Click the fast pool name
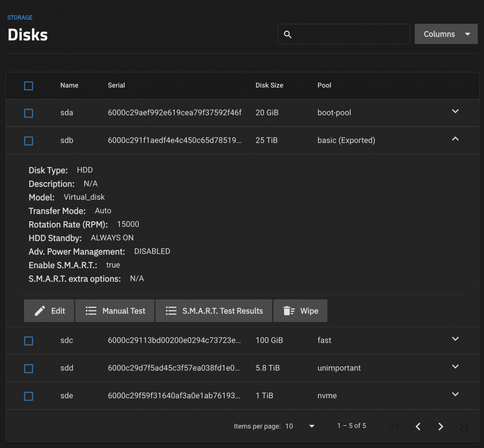This screenshot has height=448, width=484. (x=324, y=340)
